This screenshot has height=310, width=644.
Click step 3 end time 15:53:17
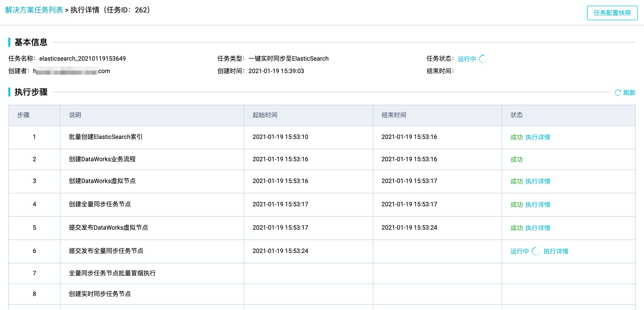coord(409,181)
